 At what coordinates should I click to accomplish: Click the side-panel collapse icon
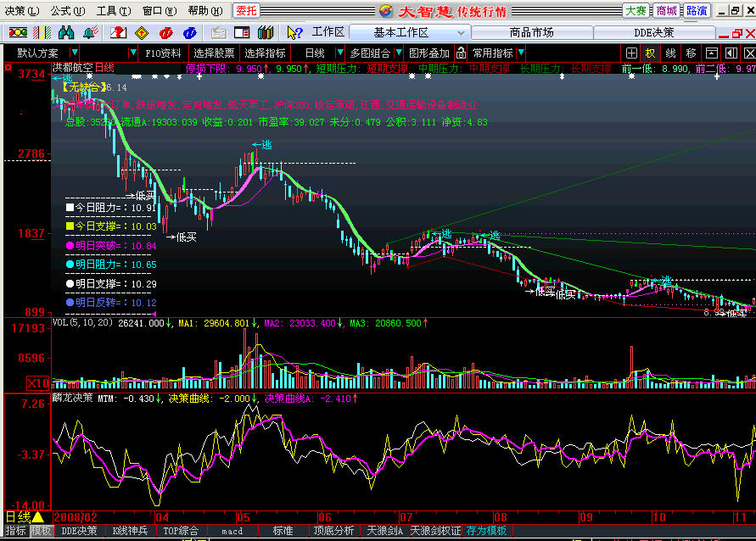click(x=731, y=53)
